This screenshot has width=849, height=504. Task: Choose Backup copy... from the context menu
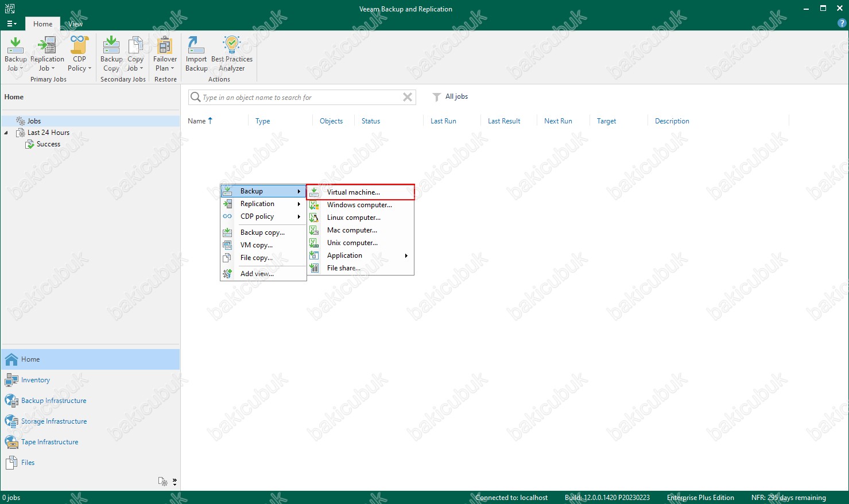click(263, 232)
